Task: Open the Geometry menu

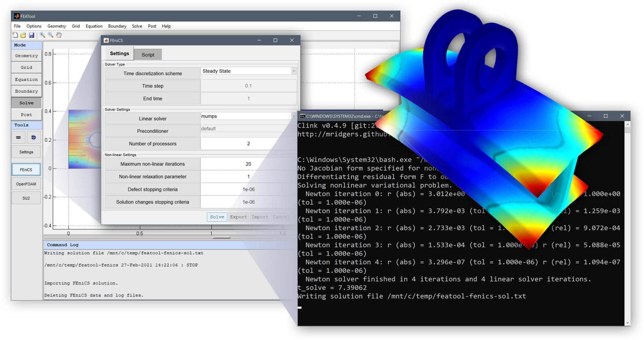Action: click(57, 26)
